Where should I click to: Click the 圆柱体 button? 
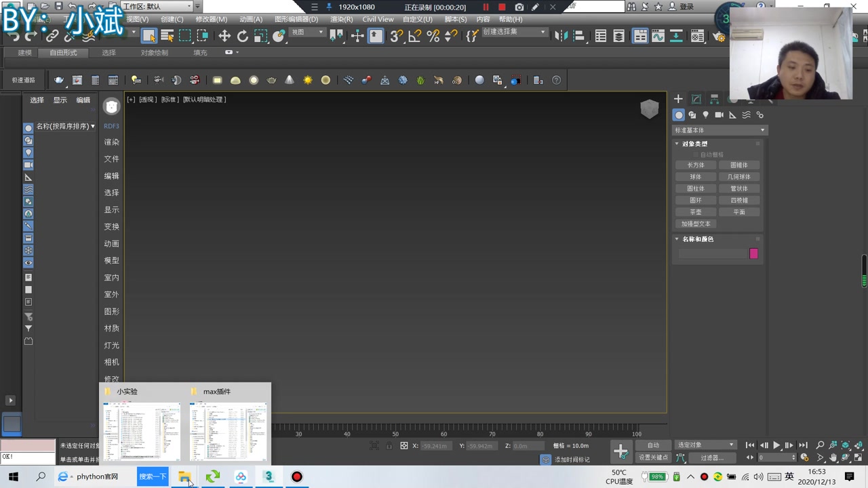point(696,188)
